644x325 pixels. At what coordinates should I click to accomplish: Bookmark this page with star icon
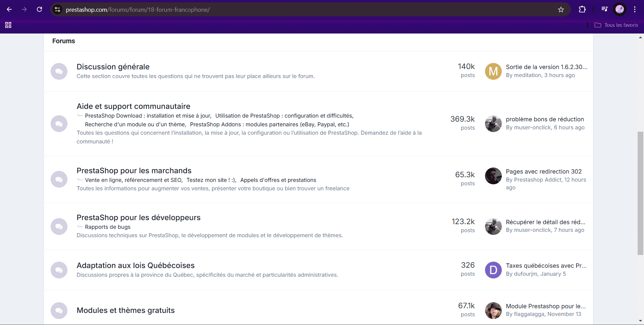[x=561, y=9]
